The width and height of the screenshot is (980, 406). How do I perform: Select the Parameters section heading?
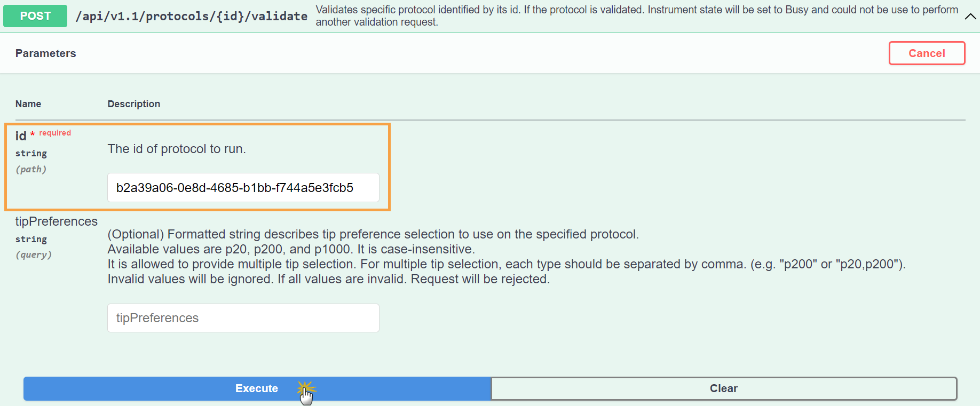(x=46, y=53)
